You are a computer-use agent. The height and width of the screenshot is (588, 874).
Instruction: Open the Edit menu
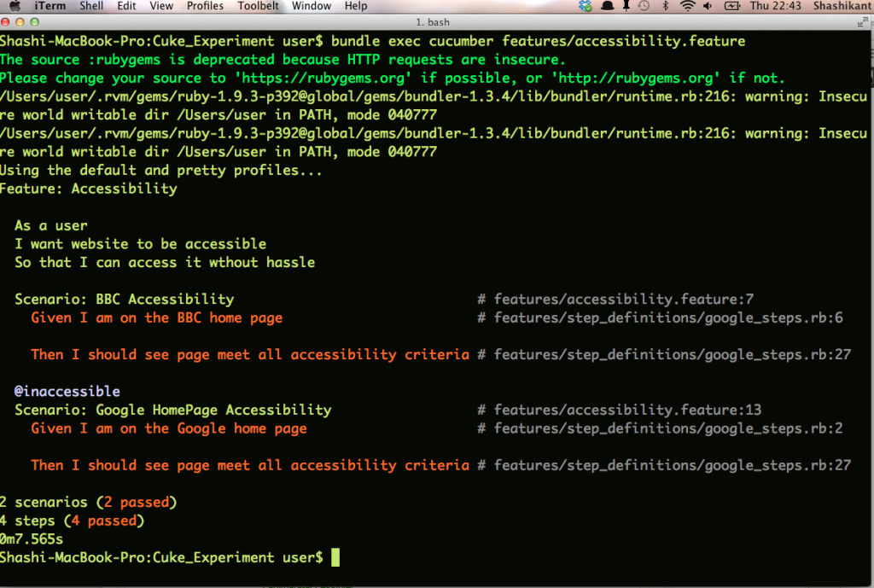click(126, 6)
